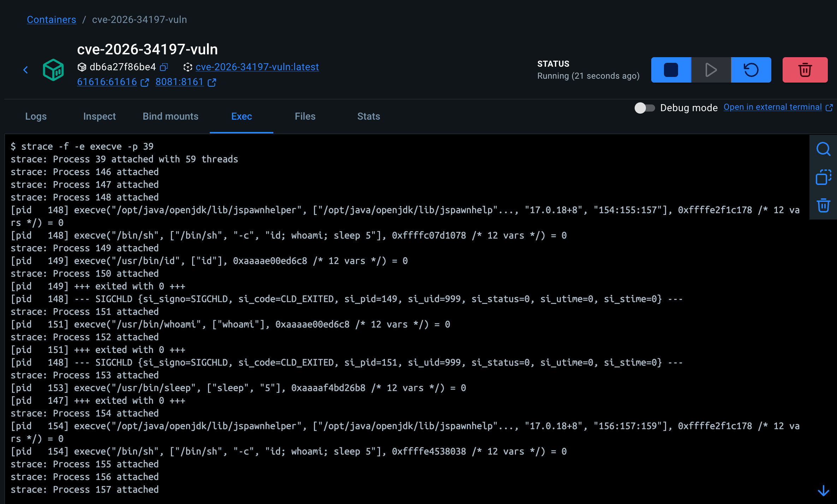Click 'Process 157 attached' line
The height and width of the screenshot is (504, 837).
click(x=85, y=490)
